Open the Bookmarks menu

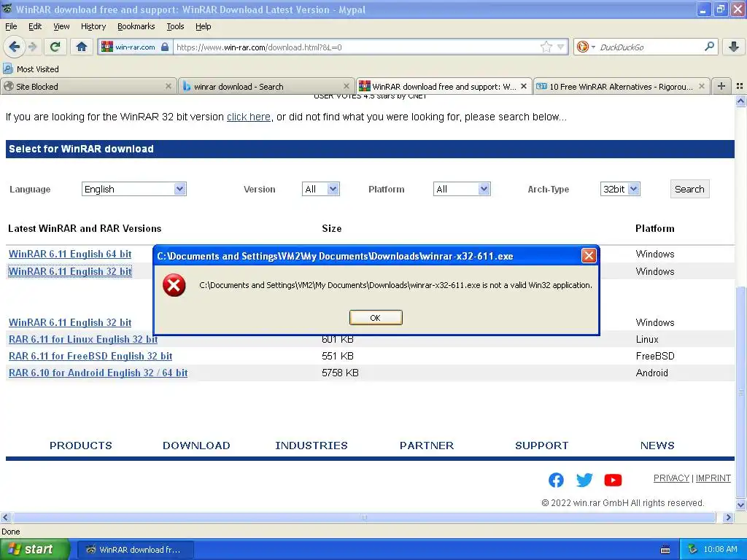pyautogui.click(x=136, y=26)
